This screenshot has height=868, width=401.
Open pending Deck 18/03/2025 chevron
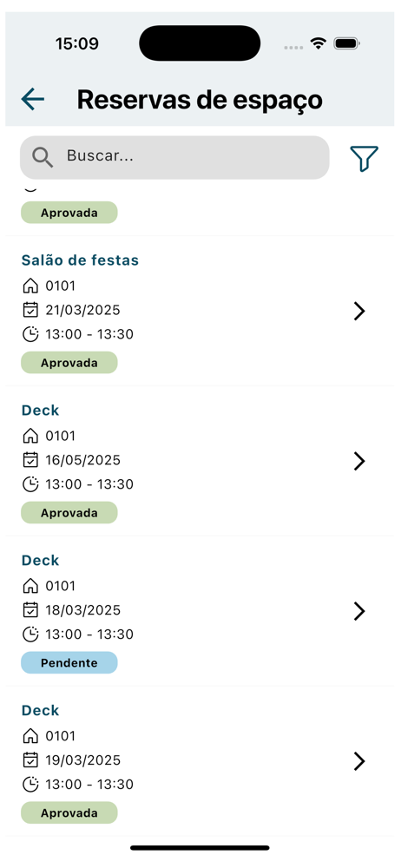(359, 611)
